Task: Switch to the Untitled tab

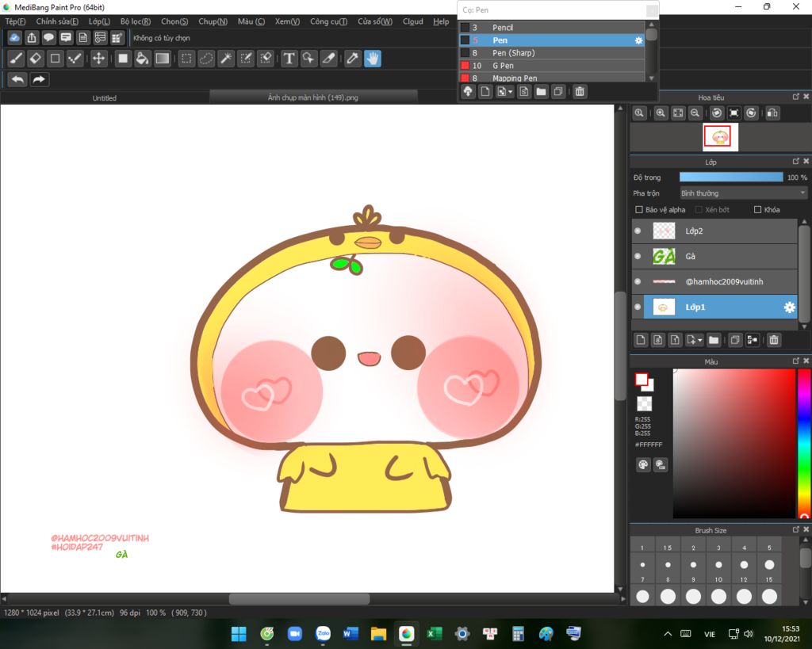Action: 104,97
